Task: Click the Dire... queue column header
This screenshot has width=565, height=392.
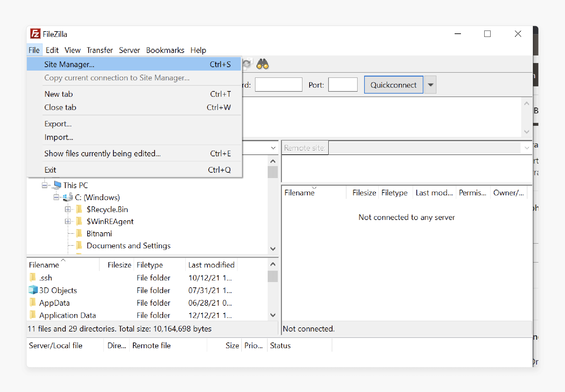Action: pos(116,345)
